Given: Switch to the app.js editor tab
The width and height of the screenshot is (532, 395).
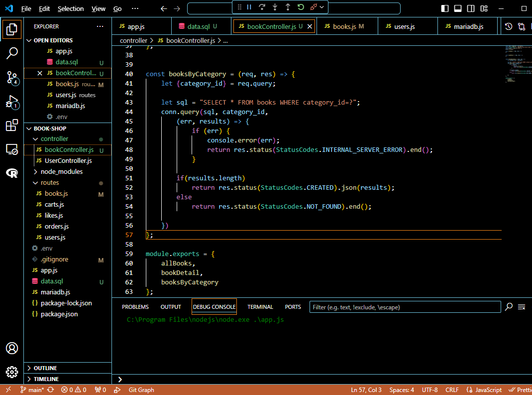Looking at the screenshot, I should (x=141, y=26).
